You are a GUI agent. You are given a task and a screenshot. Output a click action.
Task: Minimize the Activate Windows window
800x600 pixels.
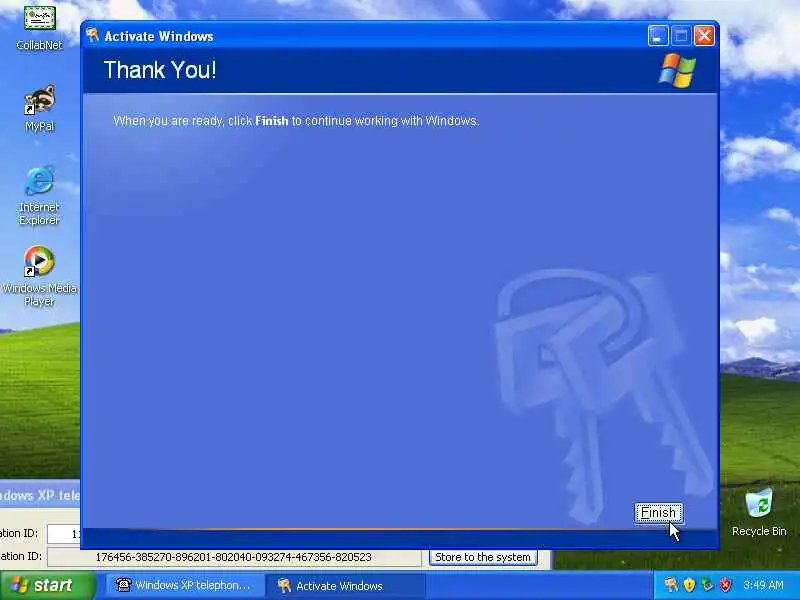pos(658,36)
